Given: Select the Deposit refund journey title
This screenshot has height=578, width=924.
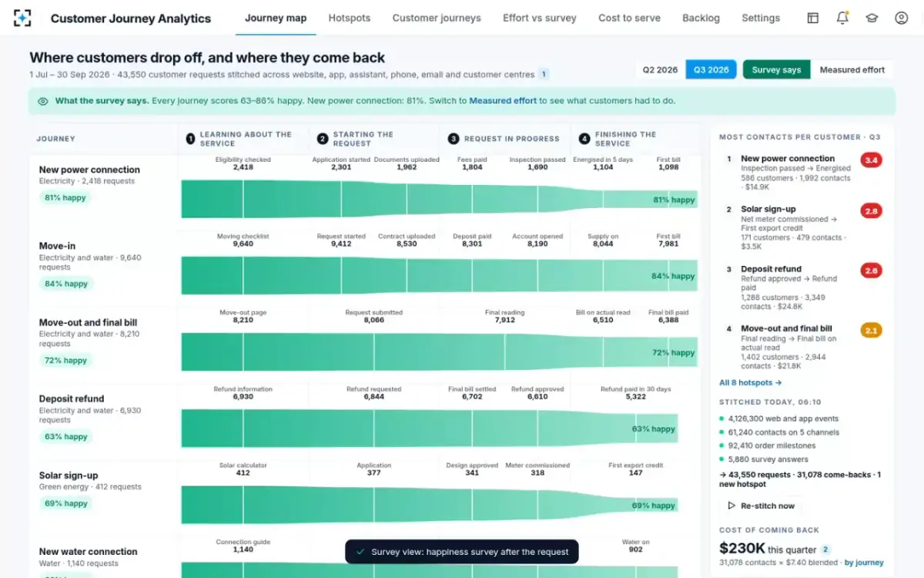Looking at the screenshot, I should click(x=72, y=398).
